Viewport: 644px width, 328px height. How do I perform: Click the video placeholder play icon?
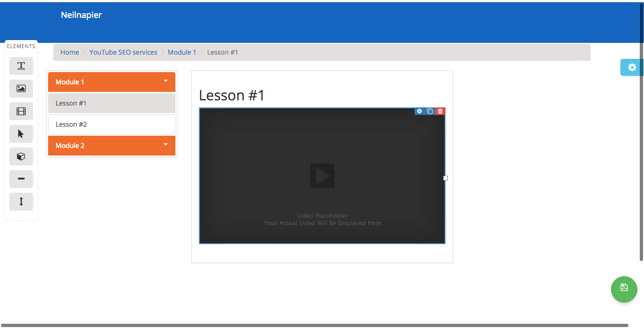322,176
